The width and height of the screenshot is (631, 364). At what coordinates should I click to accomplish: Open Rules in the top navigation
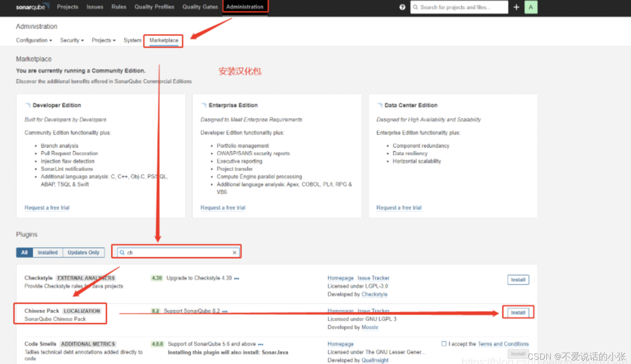click(119, 7)
